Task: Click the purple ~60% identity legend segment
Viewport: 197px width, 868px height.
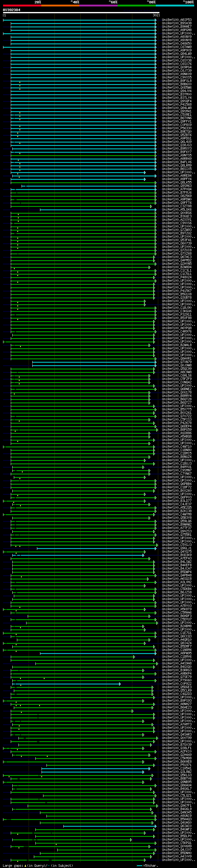Action: click(98, 6)
